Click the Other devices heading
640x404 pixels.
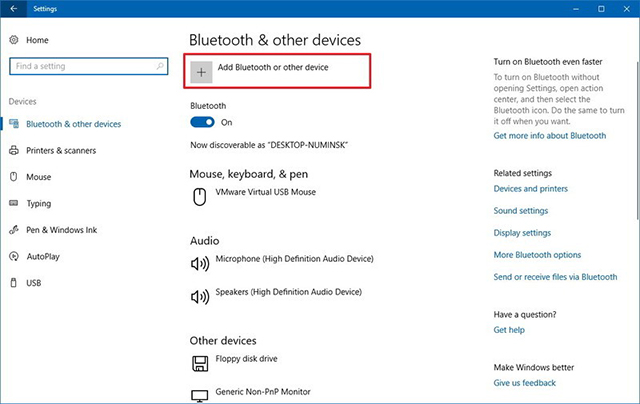coord(223,341)
